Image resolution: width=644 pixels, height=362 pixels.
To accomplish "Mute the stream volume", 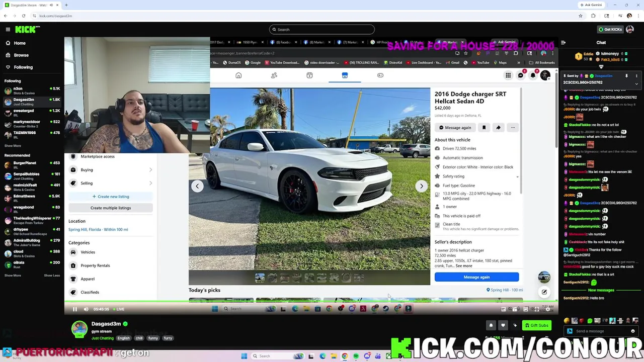I will (x=86, y=309).
